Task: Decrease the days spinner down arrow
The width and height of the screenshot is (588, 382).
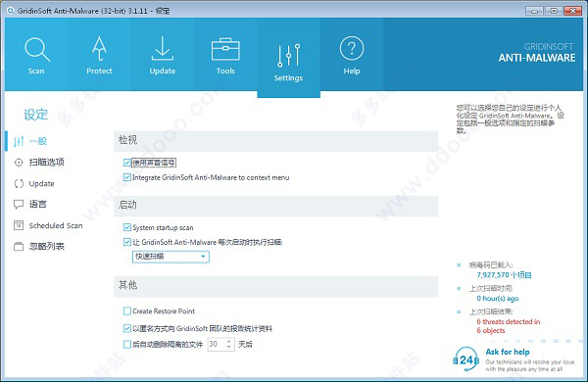Action: [x=228, y=347]
